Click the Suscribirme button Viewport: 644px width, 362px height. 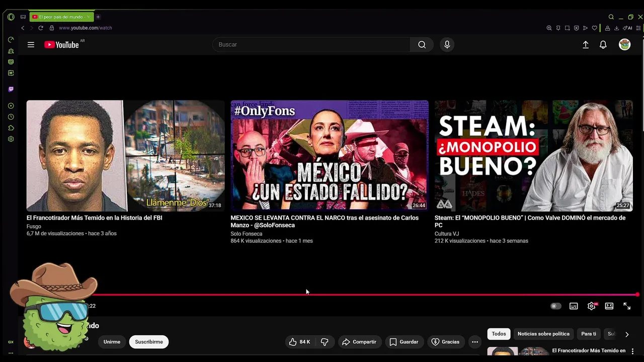click(149, 342)
